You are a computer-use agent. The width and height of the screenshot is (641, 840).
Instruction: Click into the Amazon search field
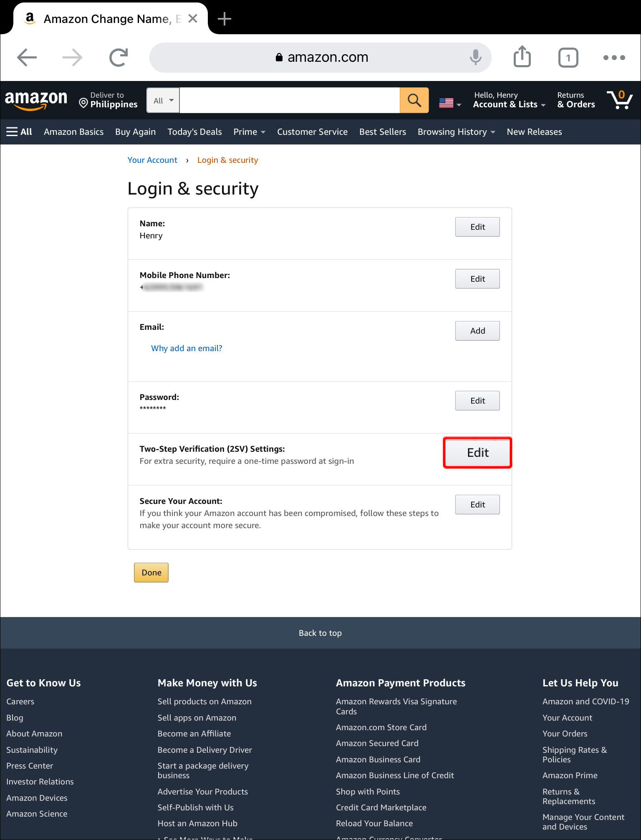(289, 100)
